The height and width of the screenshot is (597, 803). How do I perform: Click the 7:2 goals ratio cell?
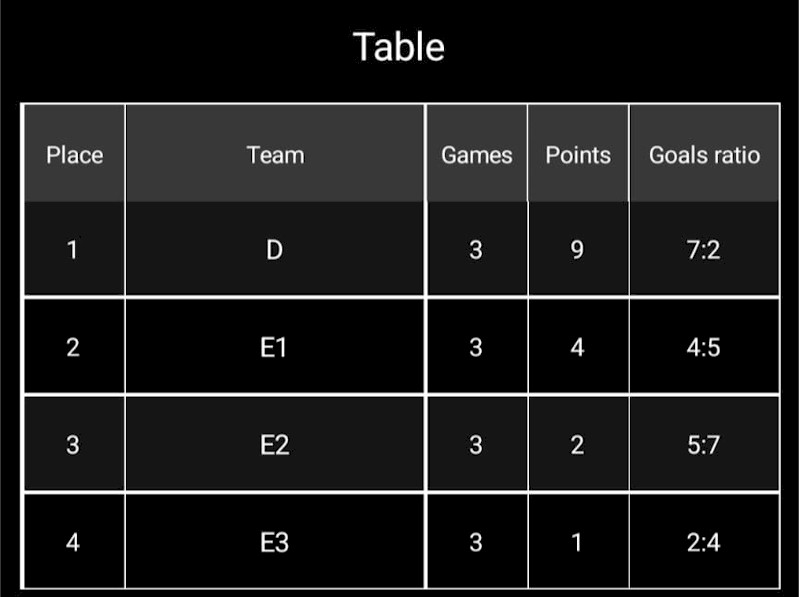704,250
